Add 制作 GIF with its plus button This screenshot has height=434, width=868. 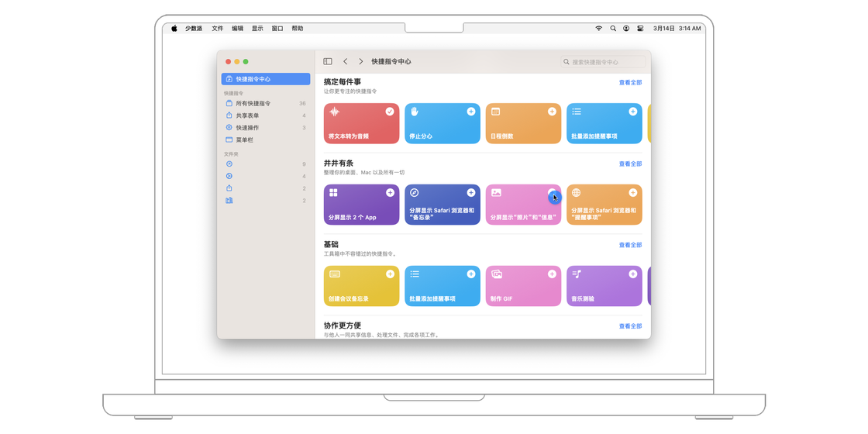point(552,274)
